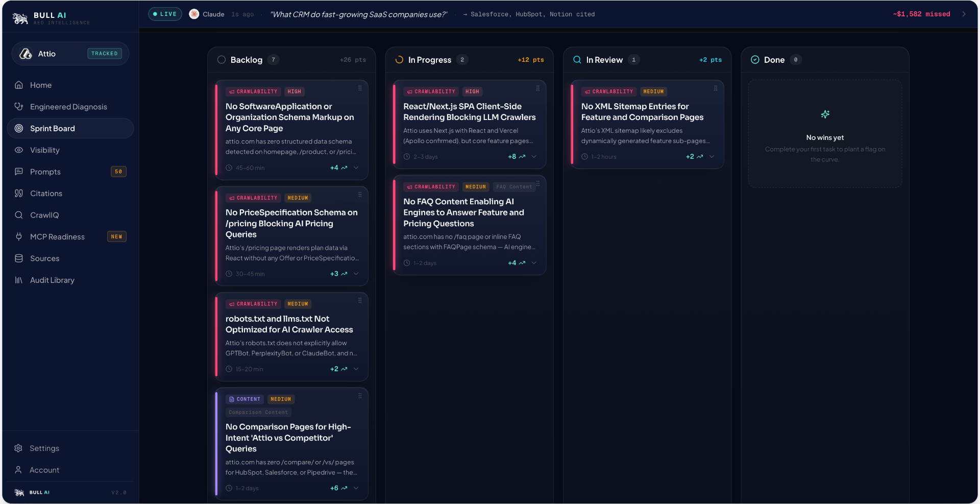Click the Backlog count badge 7
The height and width of the screenshot is (504, 980).
[273, 60]
